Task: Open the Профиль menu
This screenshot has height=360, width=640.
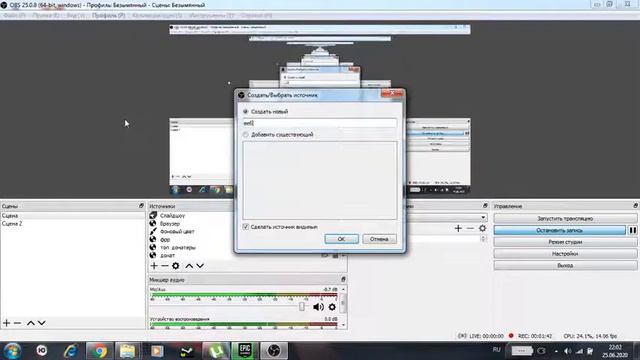Action: (x=108, y=16)
